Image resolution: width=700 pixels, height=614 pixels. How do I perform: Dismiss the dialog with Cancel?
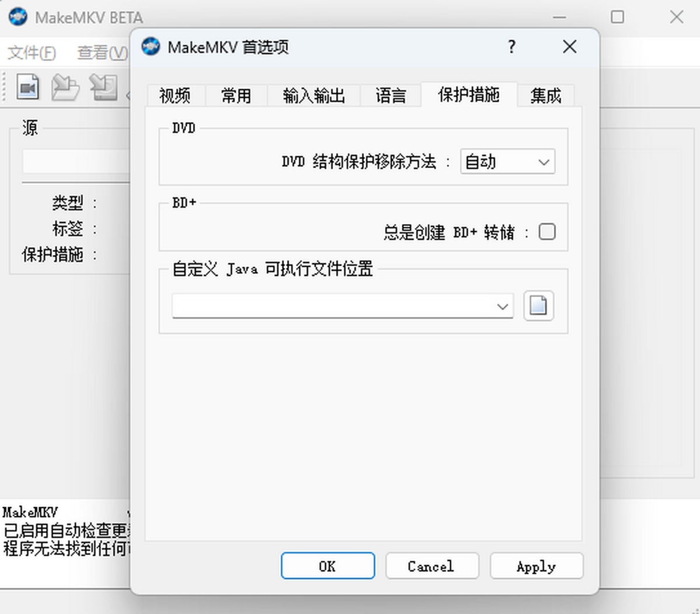(432, 566)
